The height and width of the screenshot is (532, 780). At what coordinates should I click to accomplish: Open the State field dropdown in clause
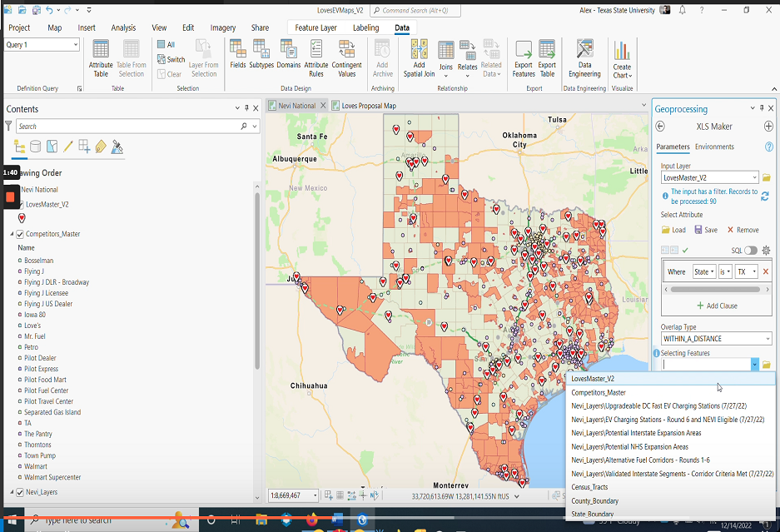[x=704, y=271]
